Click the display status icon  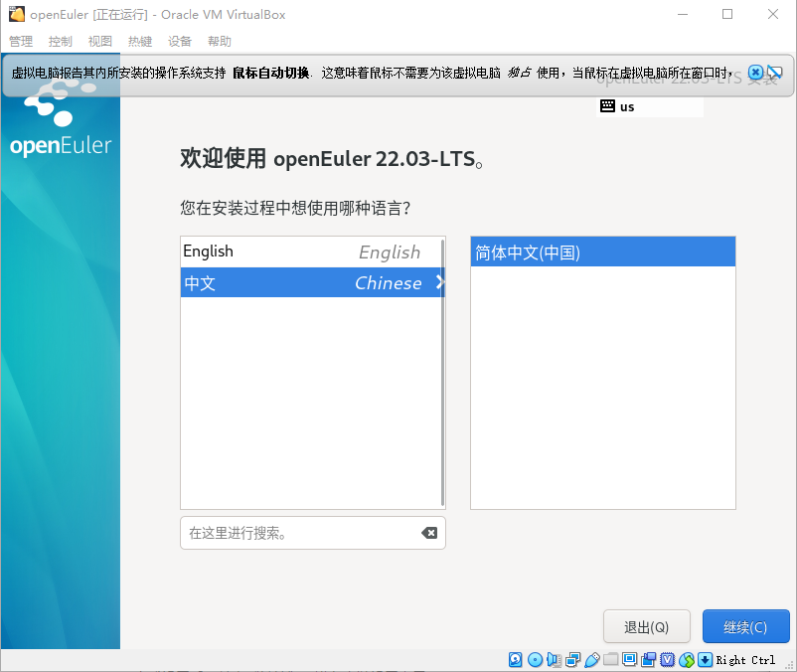629,659
